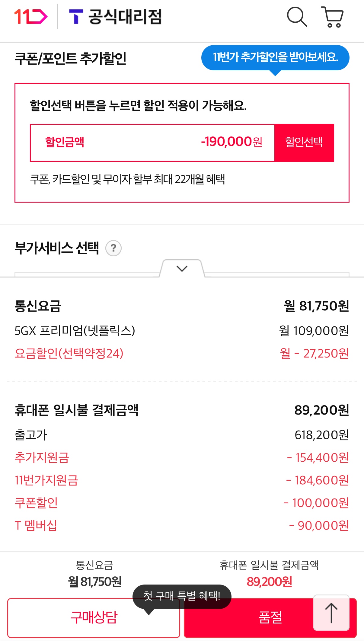Image resolution: width=364 pixels, height=641 pixels.
Task: Click the 부가서비스 help question mark
Action: pyautogui.click(x=113, y=248)
